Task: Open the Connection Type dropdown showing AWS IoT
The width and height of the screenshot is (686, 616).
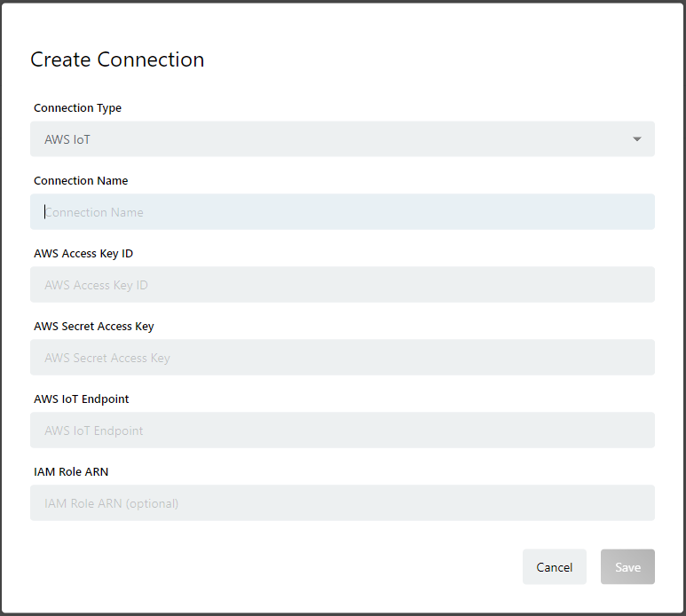Action: click(x=343, y=139)
